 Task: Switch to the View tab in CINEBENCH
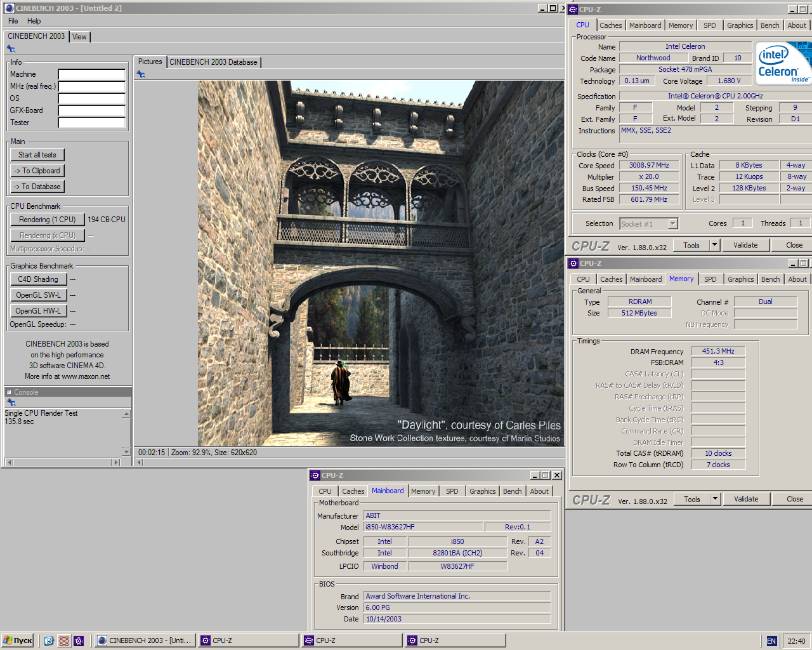tap(79, 37)
